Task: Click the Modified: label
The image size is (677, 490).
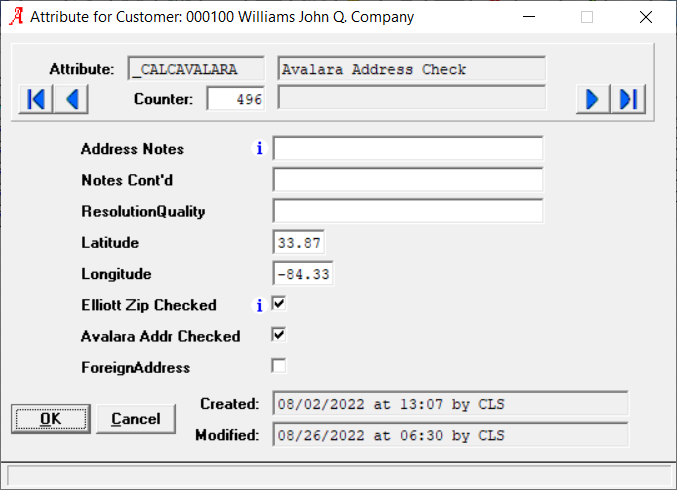Action: pos(227,435)
